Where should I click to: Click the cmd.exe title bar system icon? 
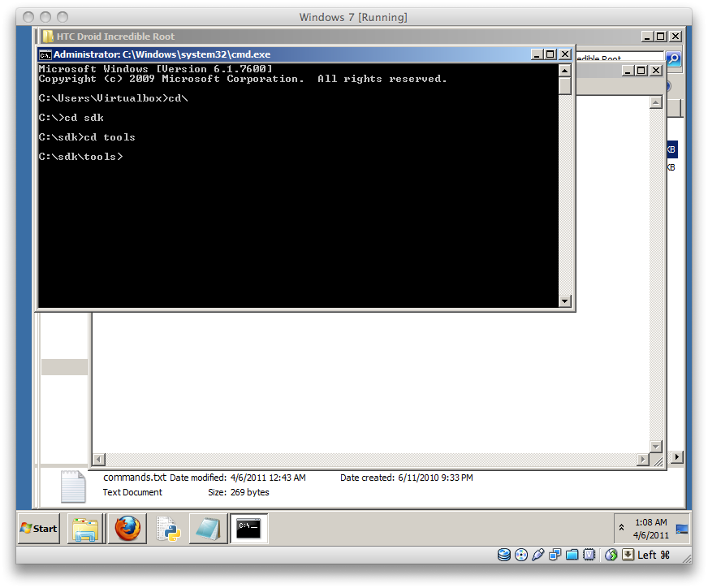coord(45,55)
